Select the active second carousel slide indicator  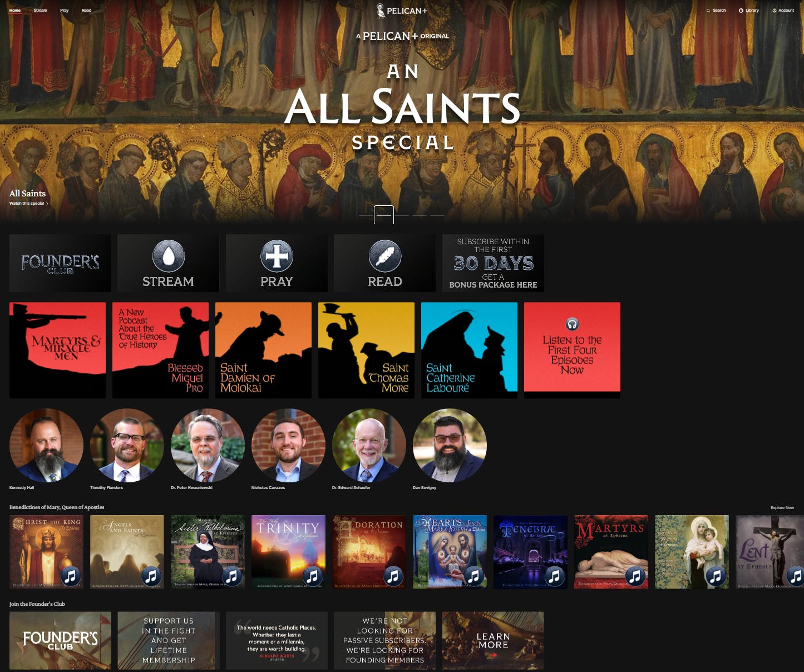coord(384,215)
